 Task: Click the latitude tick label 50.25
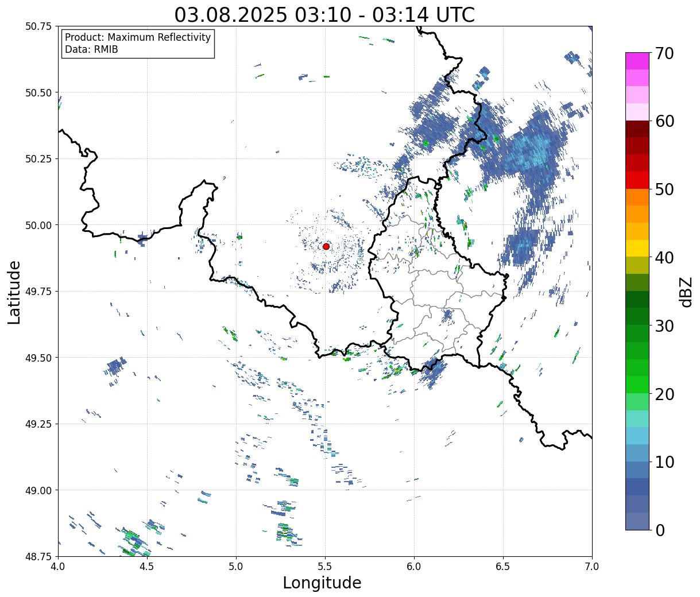tap(38, 159)
